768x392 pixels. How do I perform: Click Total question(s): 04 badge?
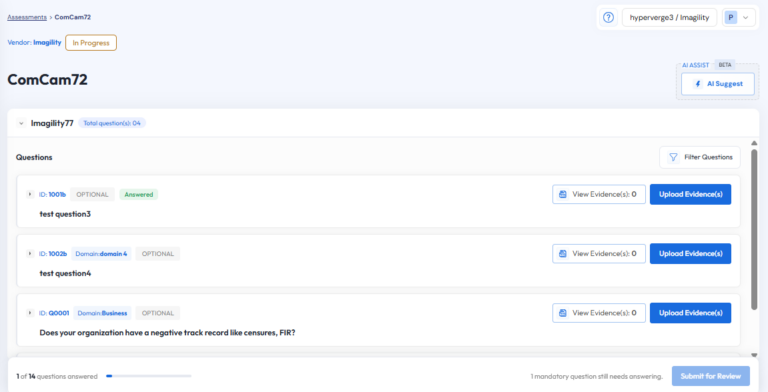coord(112,123)
